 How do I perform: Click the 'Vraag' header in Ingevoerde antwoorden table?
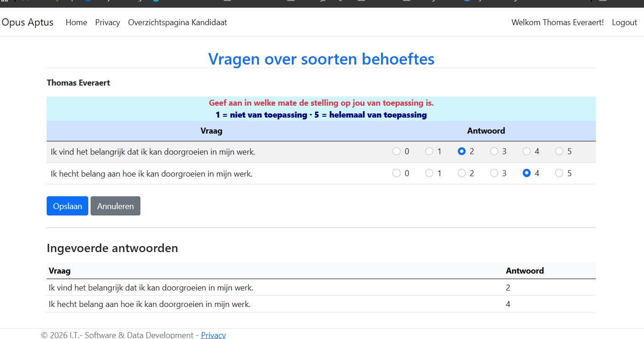(59, 271)
